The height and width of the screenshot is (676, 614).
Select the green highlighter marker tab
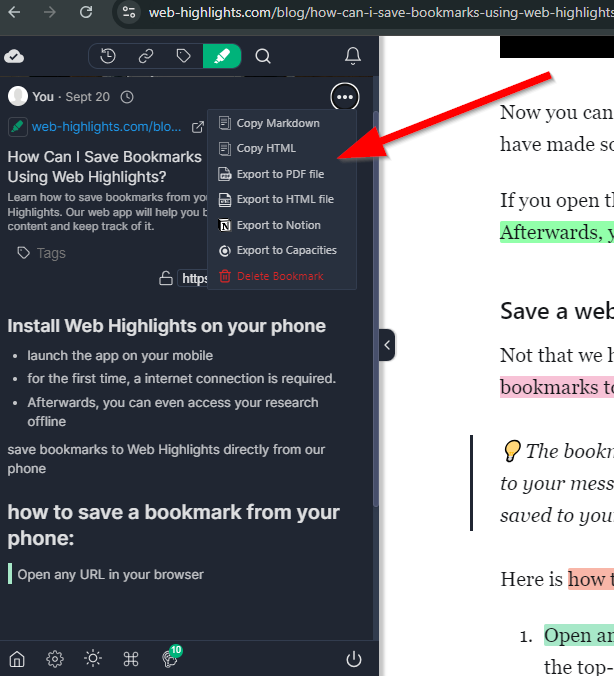222,56
